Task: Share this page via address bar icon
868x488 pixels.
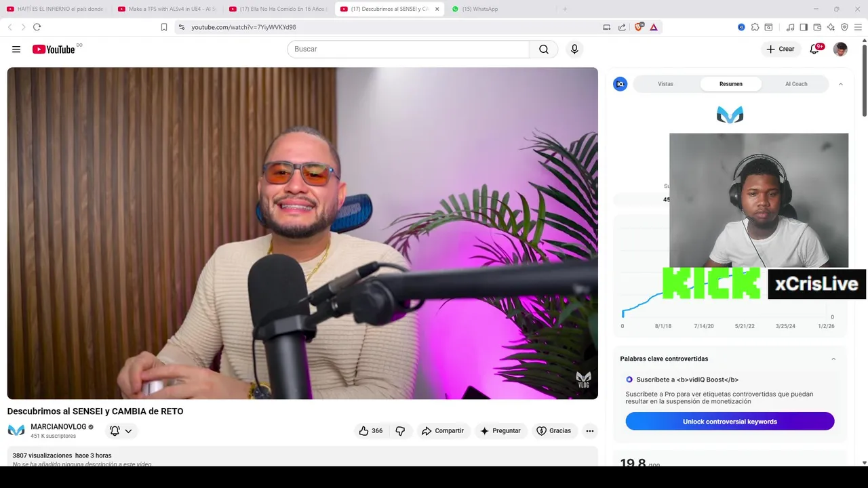Action: tap(622, 27)
